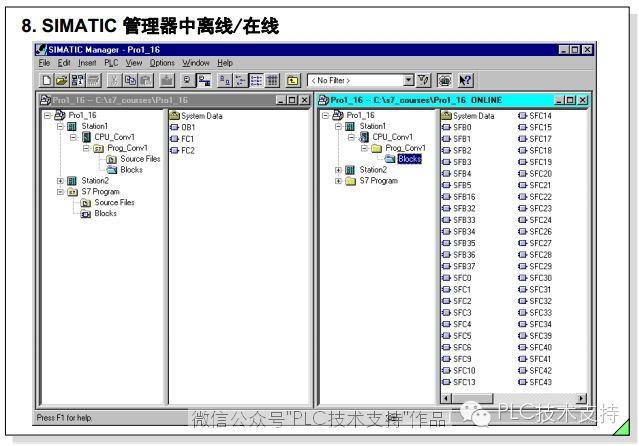Viewport: 639px width, 446px height.
Task: Click the Cut scissors icon
Action: (115, 80)
